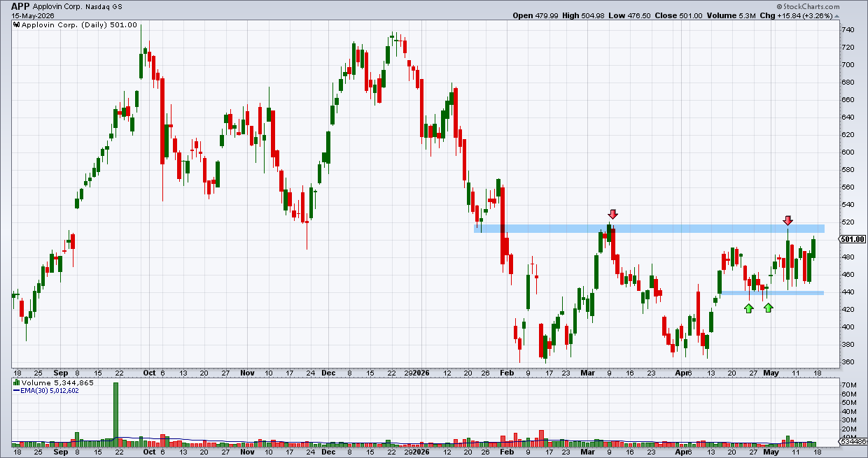868x458 pixels.
Task: Click the blue EMA(30) line legend marker
Action: pos(17,391)
